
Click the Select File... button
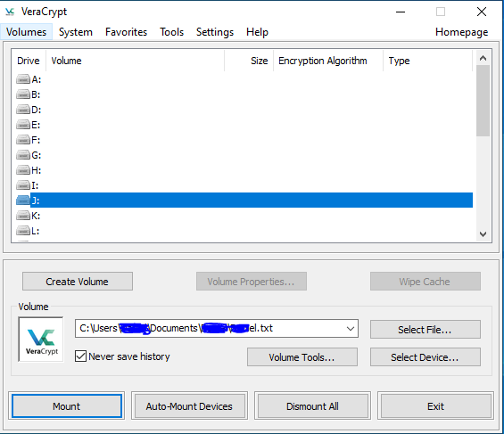click(426, 330)
